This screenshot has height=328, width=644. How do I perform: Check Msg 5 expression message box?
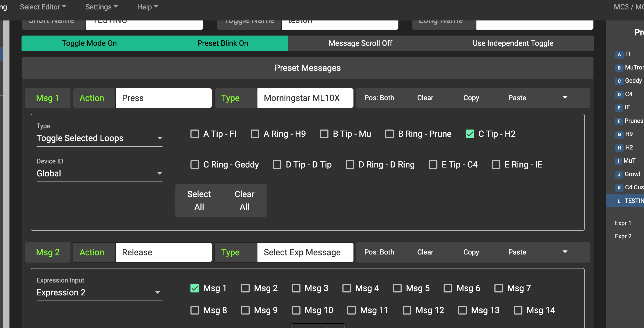tap(397, 288)
